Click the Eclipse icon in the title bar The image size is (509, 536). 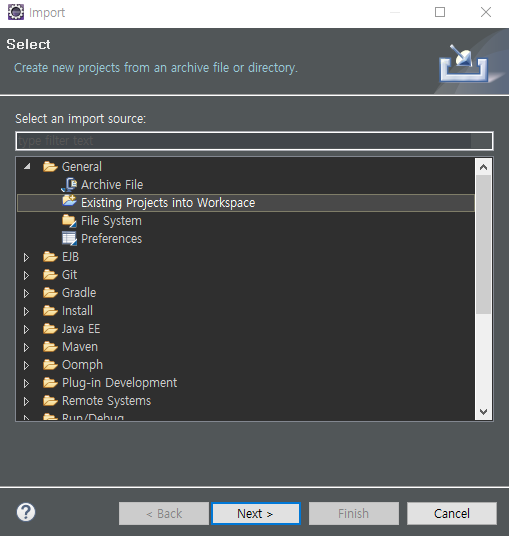pyautogui.click(x=16, y=12)
